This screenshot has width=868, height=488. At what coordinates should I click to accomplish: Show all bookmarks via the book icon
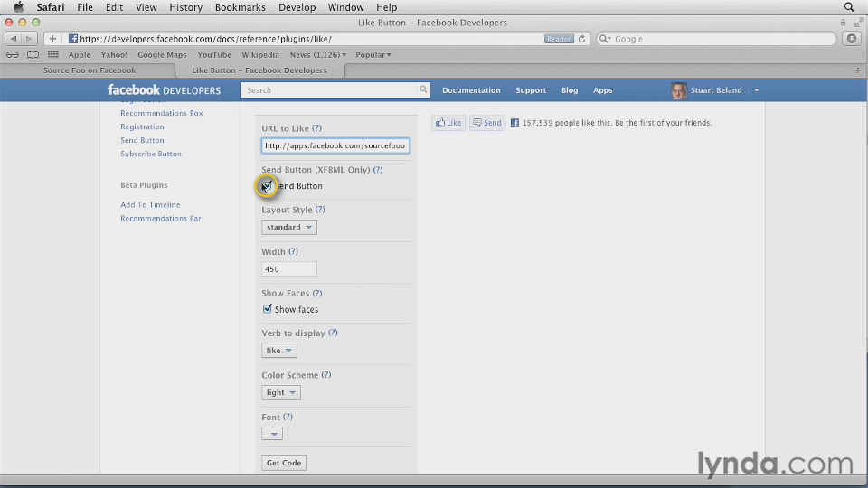(33, 54)
